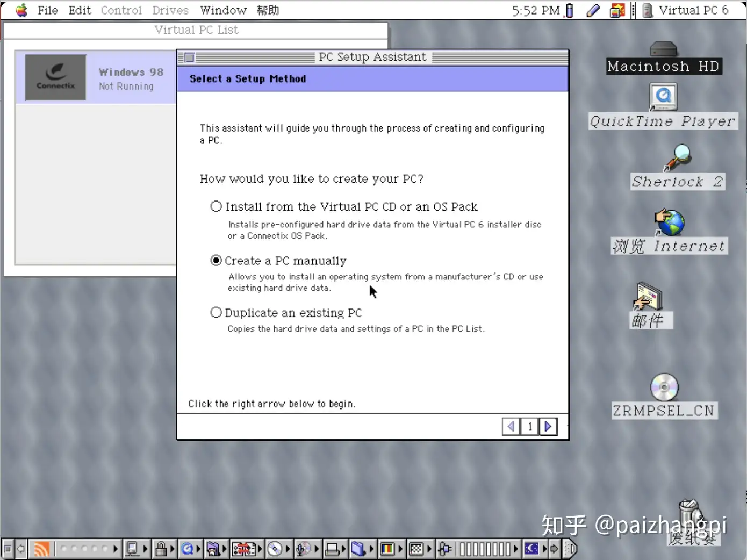Expand AppleTalk module arrow
The image size is (747, 560).
click(146, 549)
